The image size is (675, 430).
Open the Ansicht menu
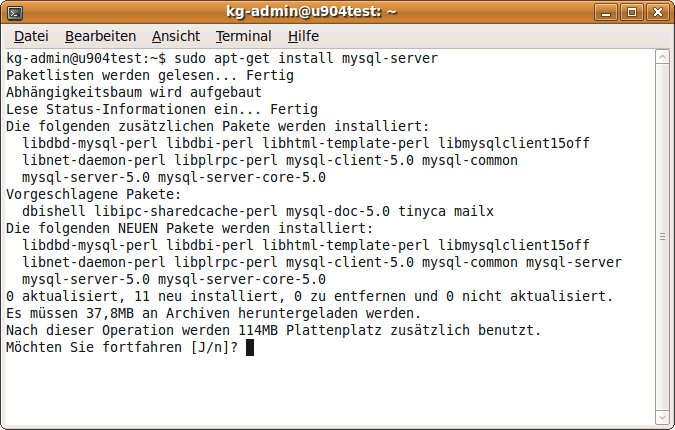pyautogui.click(x=175, y=36)
